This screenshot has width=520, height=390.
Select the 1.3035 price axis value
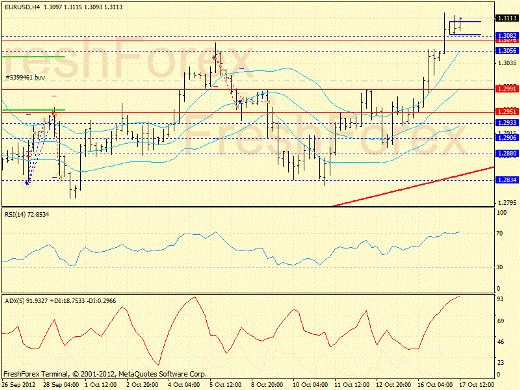click(x=507, y=63)
